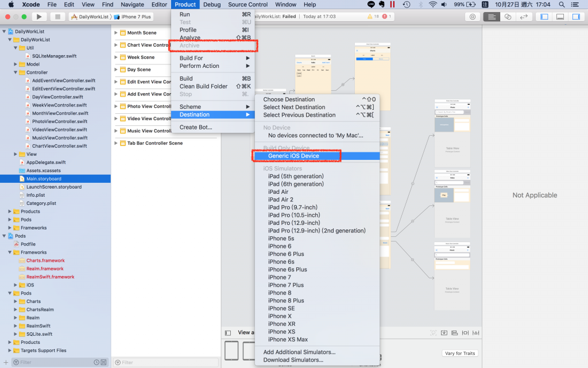Click the red error indicator showing 1
This screenshot has height=368, width=588.
point(386,17)
